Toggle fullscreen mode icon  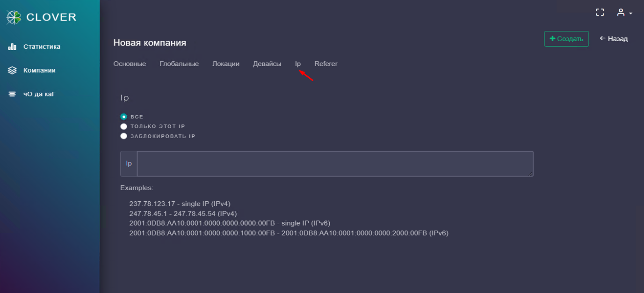tap(600, 13)
